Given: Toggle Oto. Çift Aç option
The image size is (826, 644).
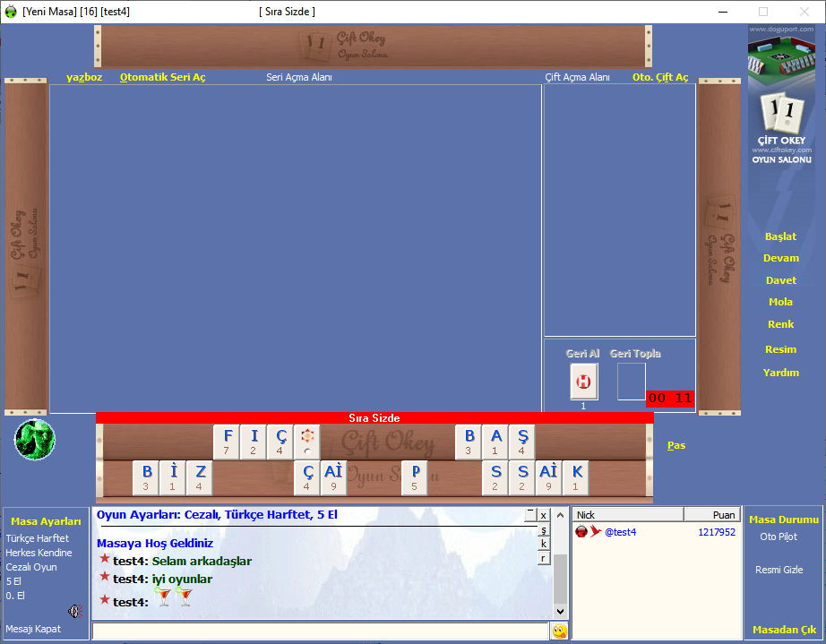Looking at the screenshot, I should point(659,77).
